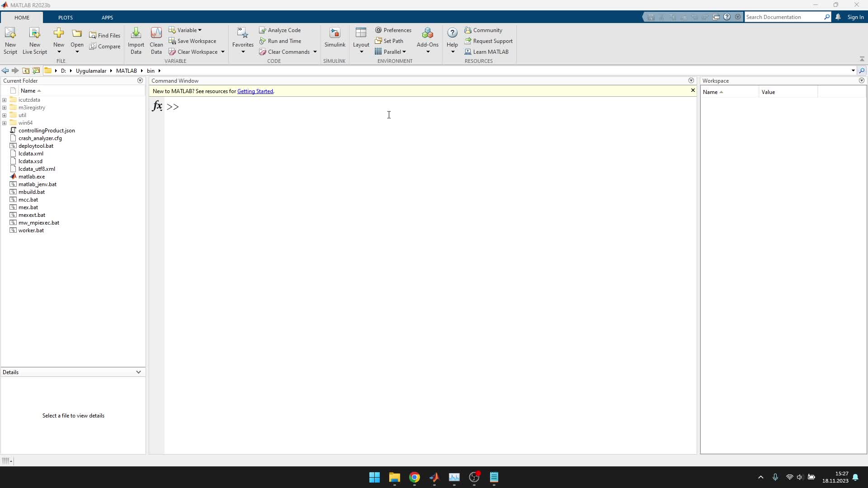Click Request Support
868x488 pixels.
(488, 41)
